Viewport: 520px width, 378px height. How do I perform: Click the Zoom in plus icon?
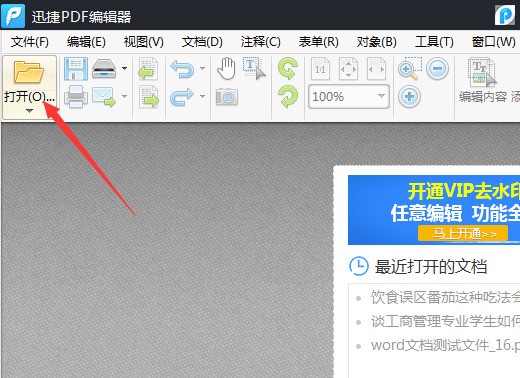pyautogui.click(x=409, y=97)
